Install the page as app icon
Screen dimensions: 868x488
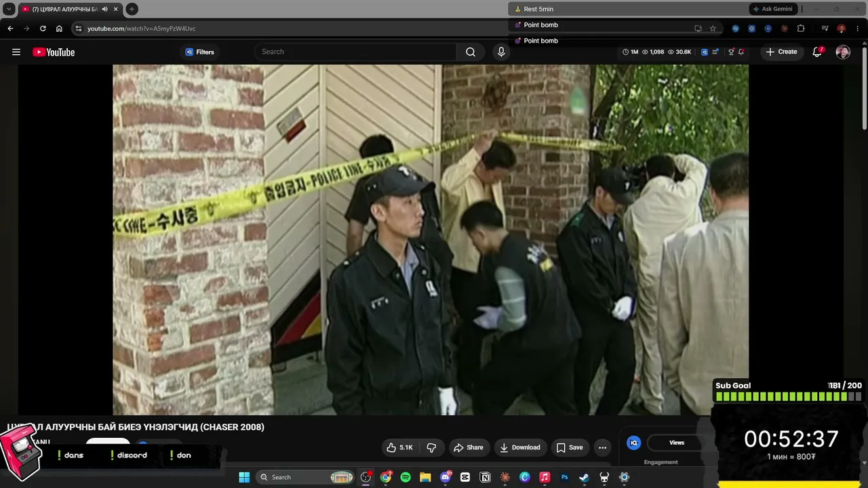click(698, 28)
